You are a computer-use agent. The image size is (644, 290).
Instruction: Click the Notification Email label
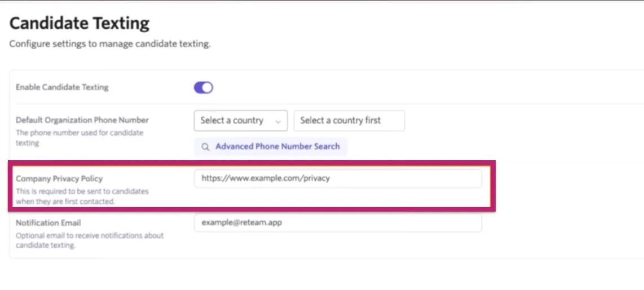click(48, 223)
